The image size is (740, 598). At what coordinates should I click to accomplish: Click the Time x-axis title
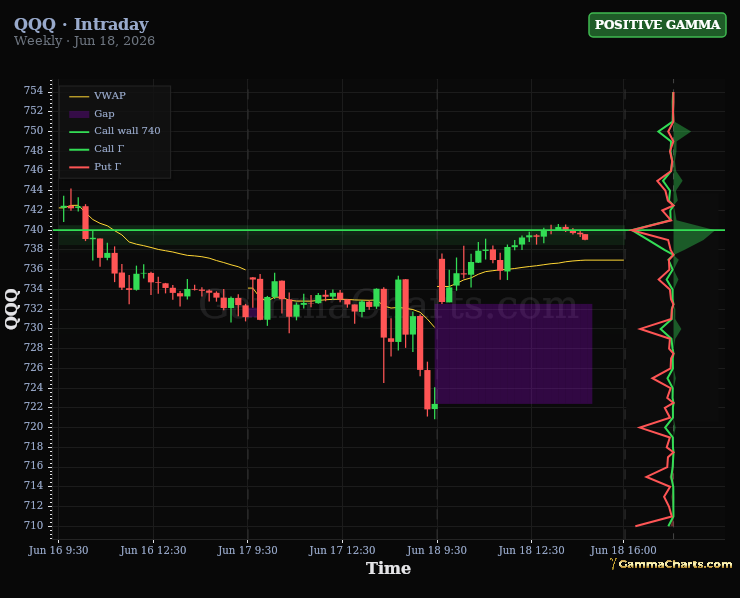(388, 568)
